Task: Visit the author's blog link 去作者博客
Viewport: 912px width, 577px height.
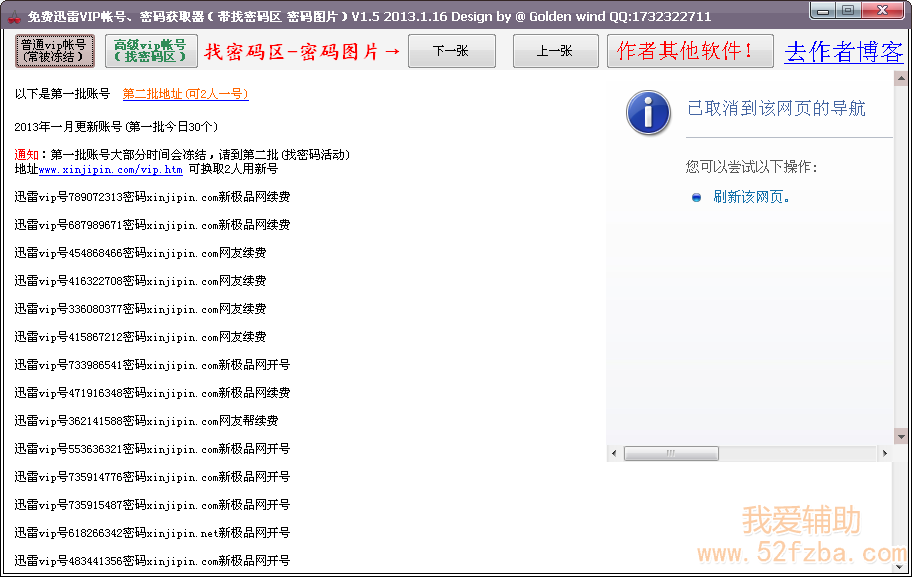Action: 843,52
